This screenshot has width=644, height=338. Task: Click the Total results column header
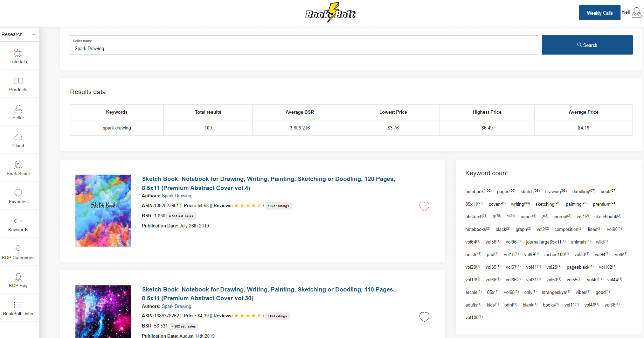(x=208, y=112)
